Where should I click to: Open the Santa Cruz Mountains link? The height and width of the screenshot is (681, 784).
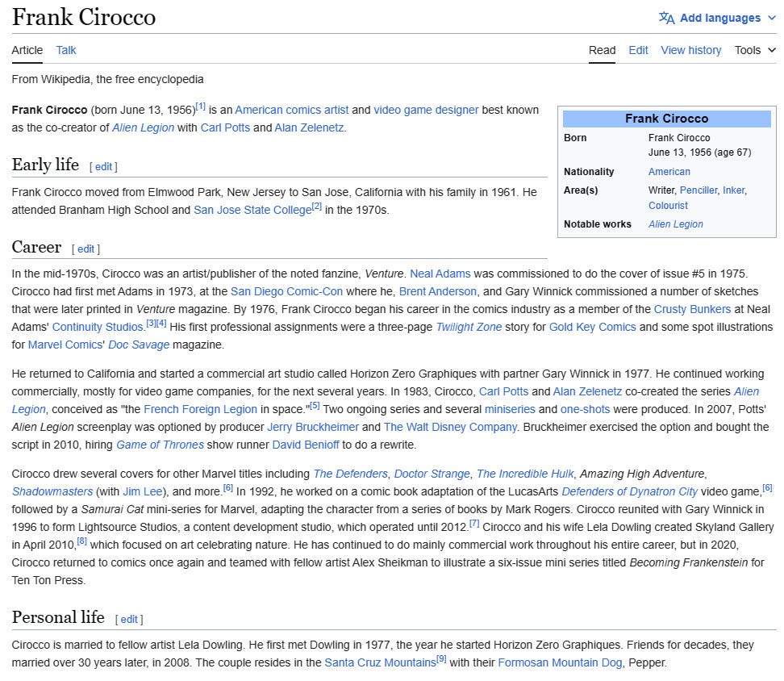tap(381, 662)
